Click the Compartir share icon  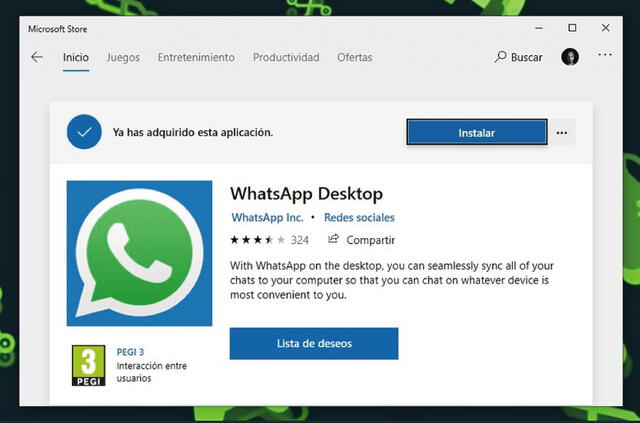click(x=333, y=238)
